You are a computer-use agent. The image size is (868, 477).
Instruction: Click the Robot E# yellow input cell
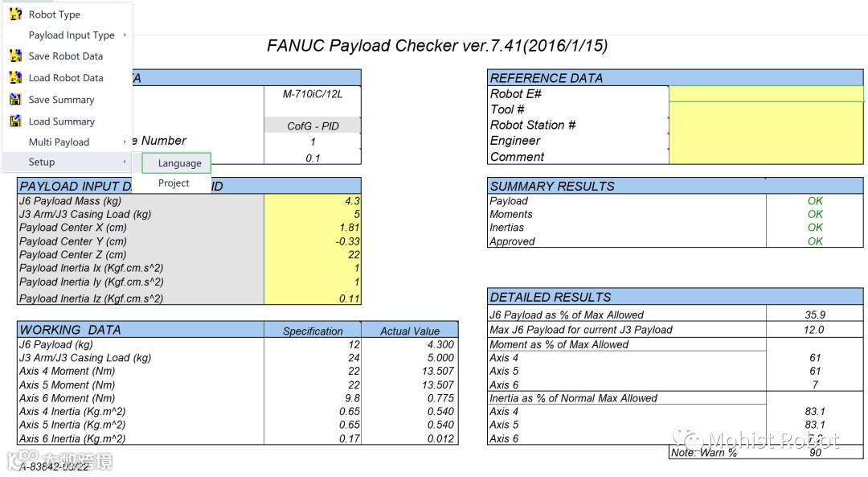pos(766,93)
